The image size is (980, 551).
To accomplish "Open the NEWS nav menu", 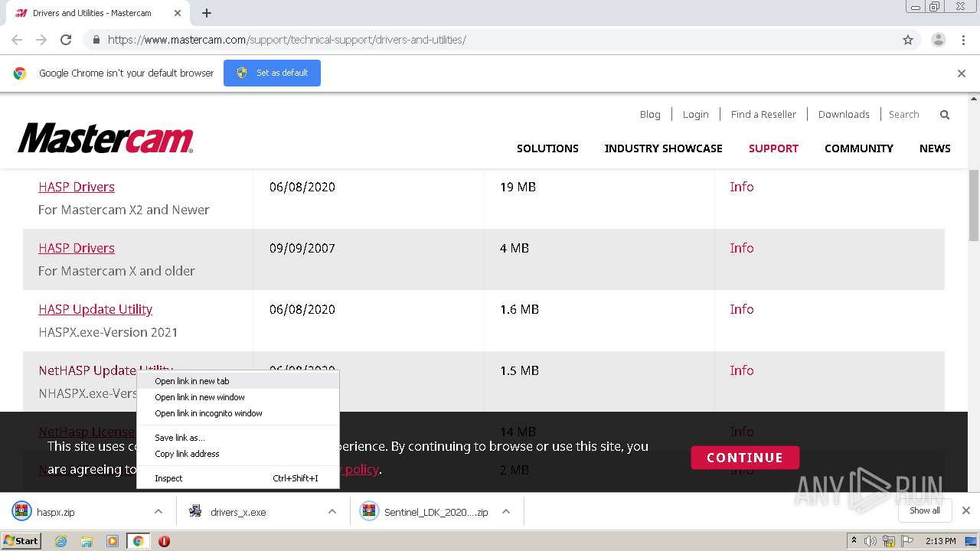I will pos(935,148).
